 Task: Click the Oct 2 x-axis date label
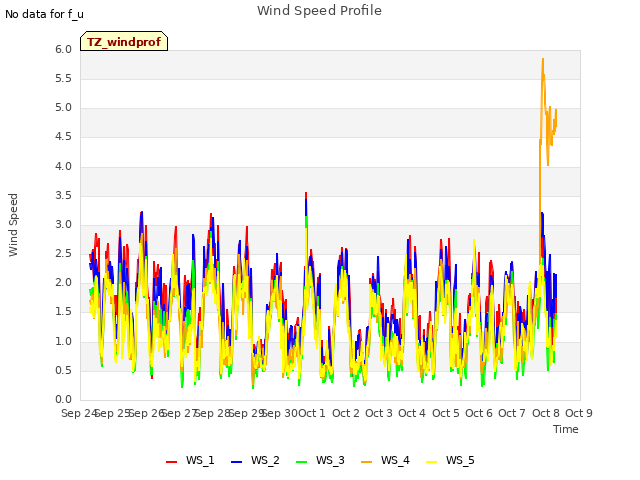point(346,413)
